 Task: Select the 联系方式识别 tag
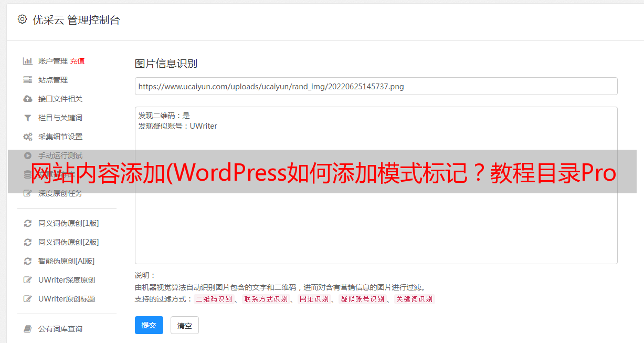coord(266,299)
